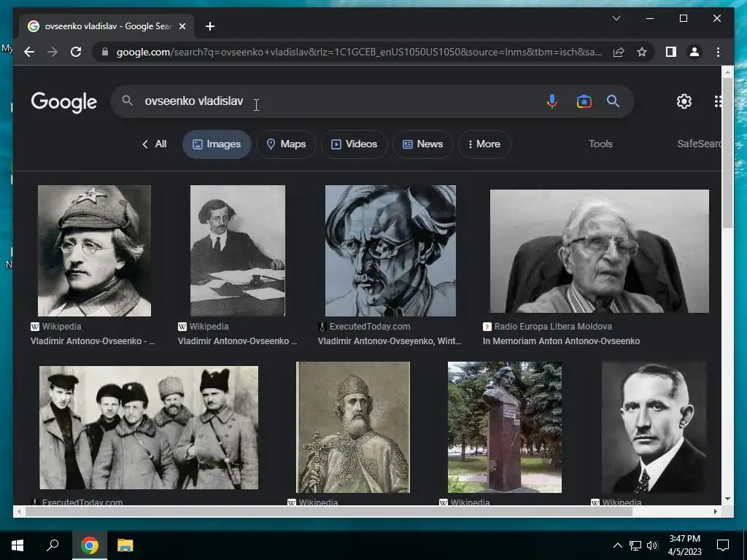
Task: Open Chrome three-dot menu
Action: (718, 52)
